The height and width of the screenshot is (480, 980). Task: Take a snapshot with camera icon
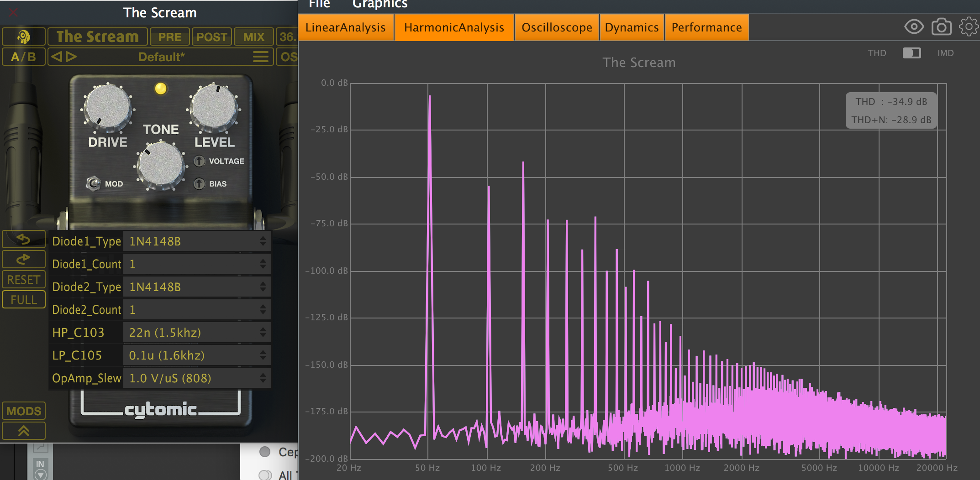(941, 27)
